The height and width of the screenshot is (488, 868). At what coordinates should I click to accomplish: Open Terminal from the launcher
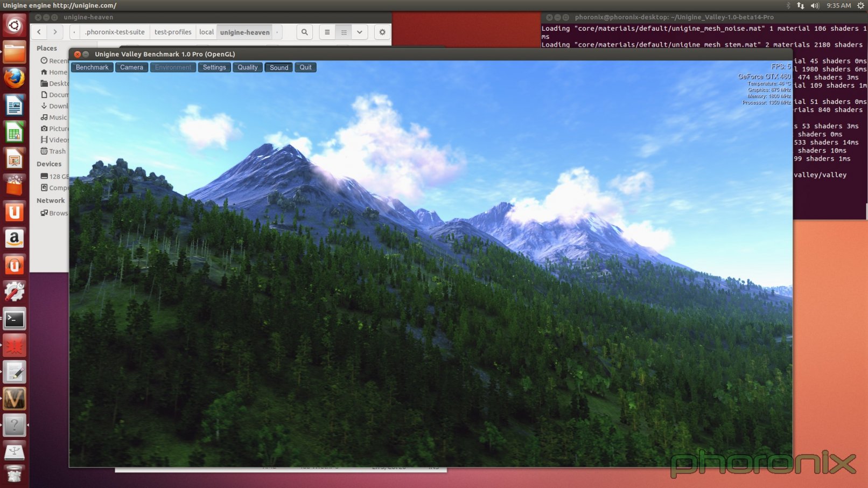pyautogui.click(x=15, y=319)
